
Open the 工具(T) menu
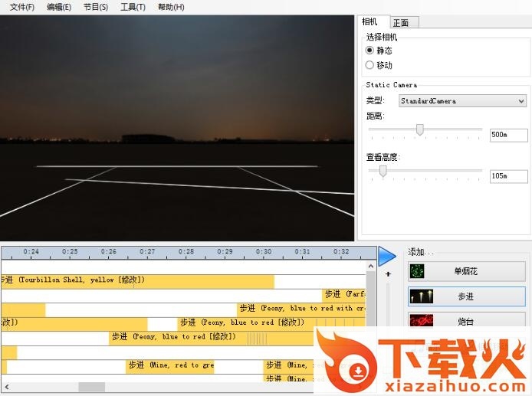tap(133, 7)
